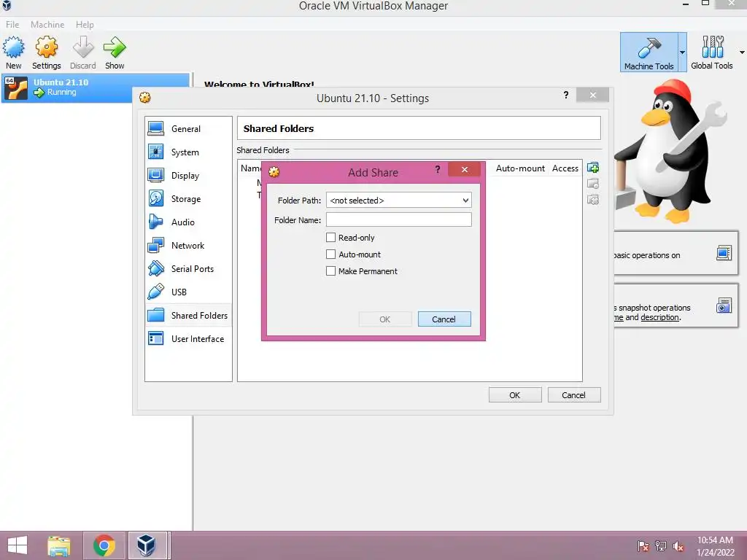This screenshot has width=747, height=560.
Task: Click the taskbar clock and date
Action: pyautogui.click(x=715, y=545)
